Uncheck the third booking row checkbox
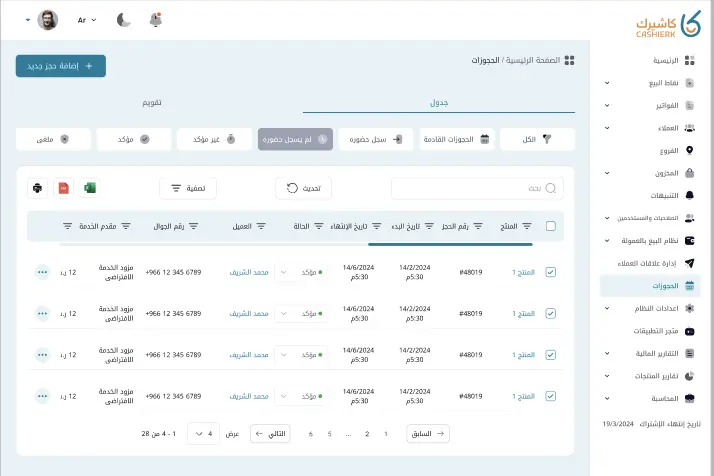 (551, 355)
